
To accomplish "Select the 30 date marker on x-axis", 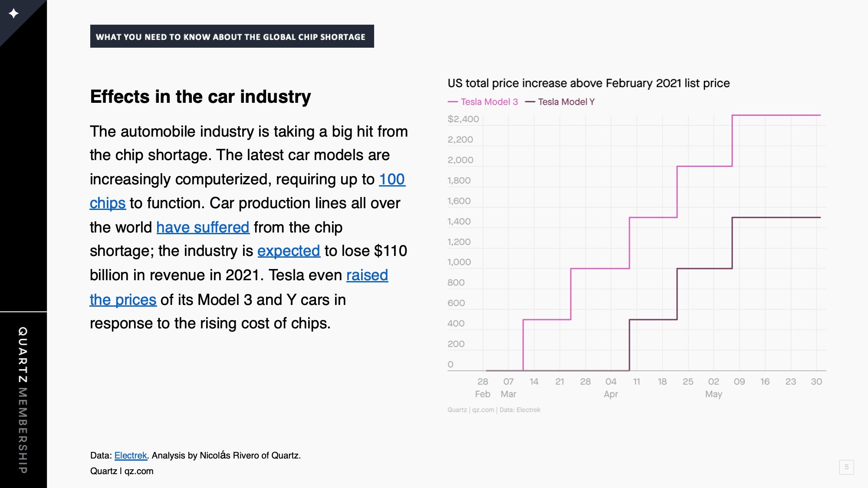I will 816,382.
